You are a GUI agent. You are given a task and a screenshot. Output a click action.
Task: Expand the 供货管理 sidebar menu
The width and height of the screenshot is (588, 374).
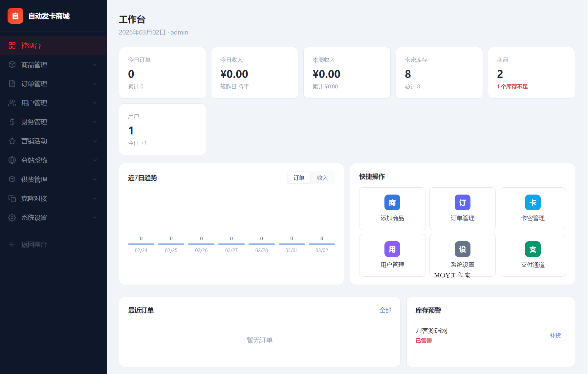95,179
